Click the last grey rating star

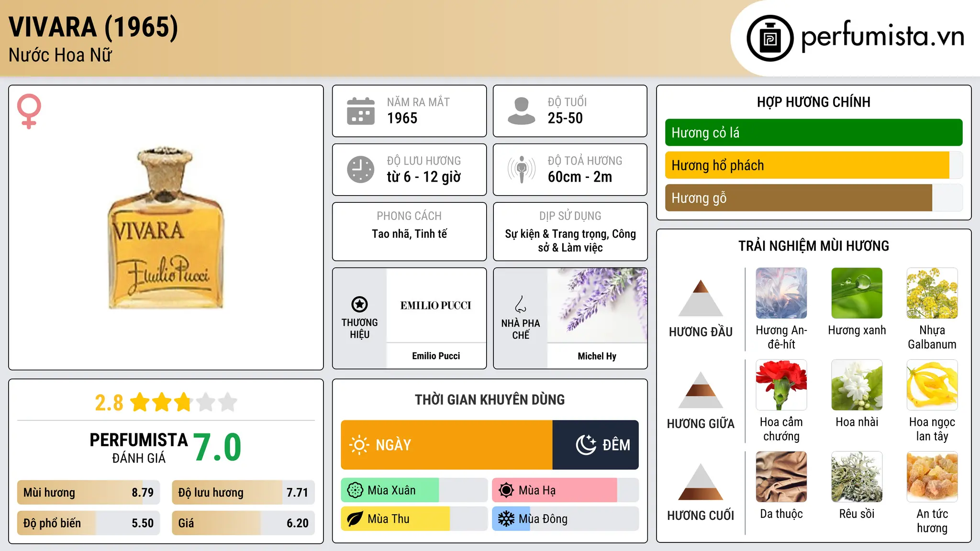pyautogui.click(x=228, y=402)
